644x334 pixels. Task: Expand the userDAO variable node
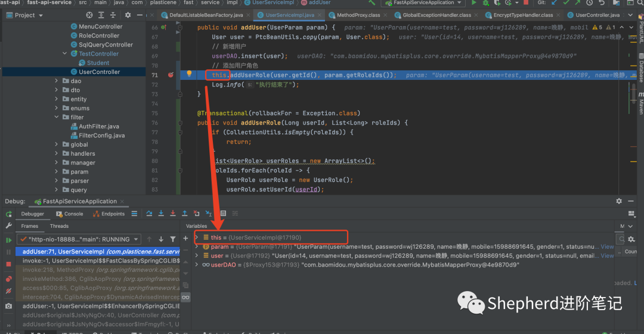tap(197, 265)
